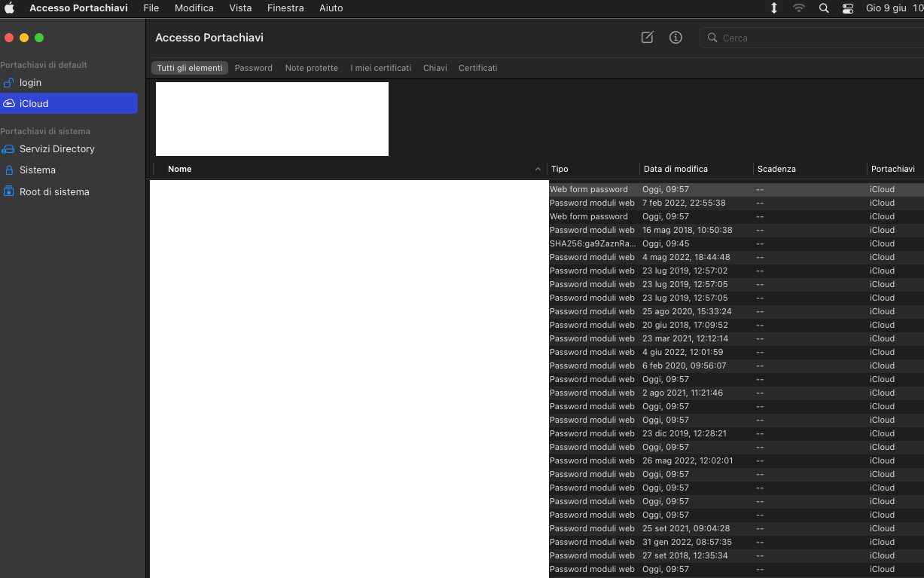Open the Modifica menu
924x578 pixels.
(x=194, y=8)
